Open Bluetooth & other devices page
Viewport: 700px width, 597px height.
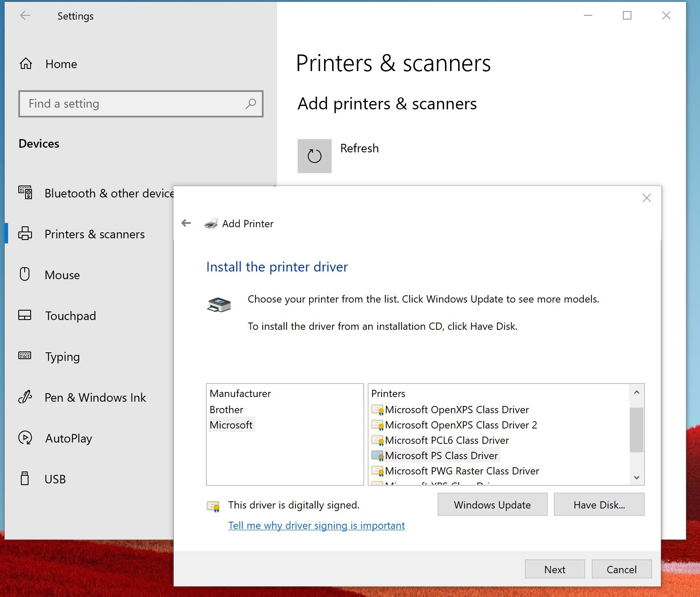click(x=109, y=193)
